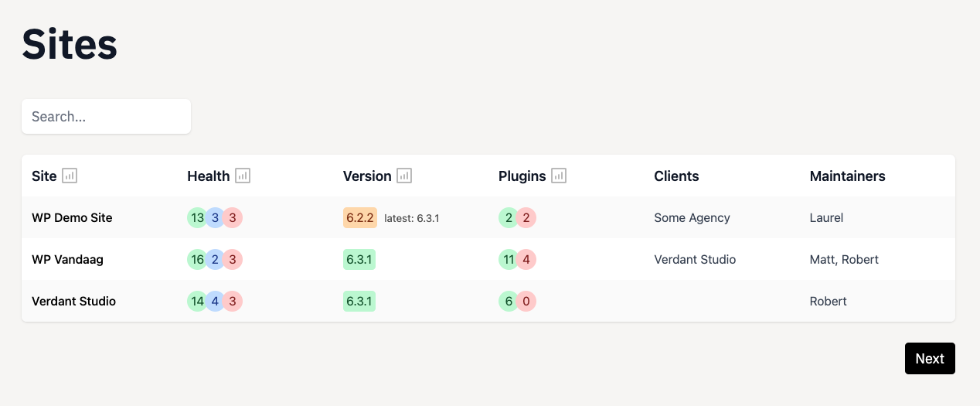Click the chart icon beside Plugins header
Image resolution: width=980 pixels, height=406 pixels.
[x=559, y=176]
